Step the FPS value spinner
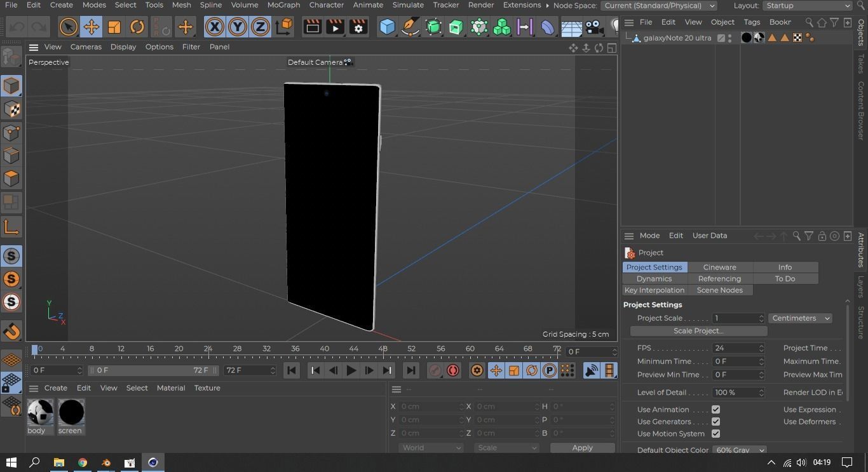The width and height of the screenshot is (868, 472). click(761, 348)
